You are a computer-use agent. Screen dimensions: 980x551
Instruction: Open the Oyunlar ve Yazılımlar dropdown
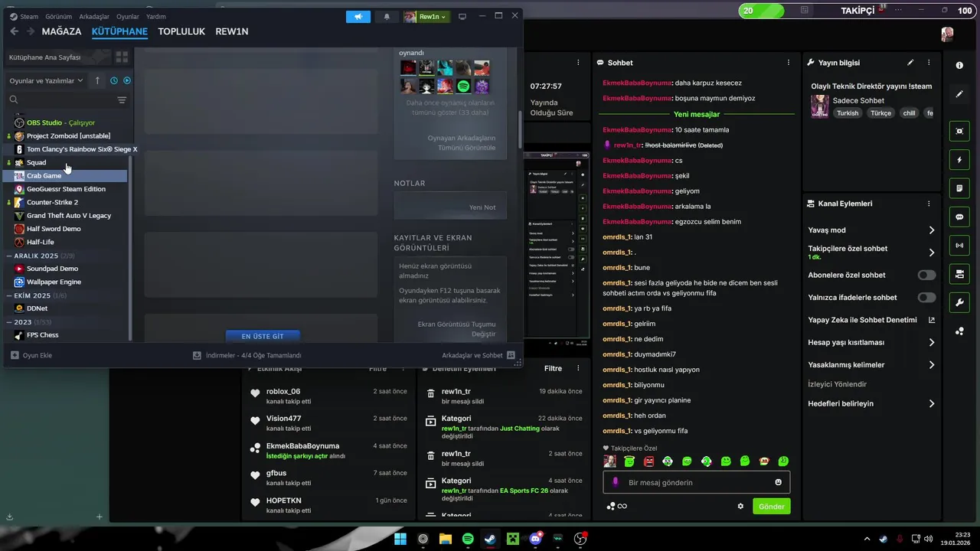tap(46, 80)
